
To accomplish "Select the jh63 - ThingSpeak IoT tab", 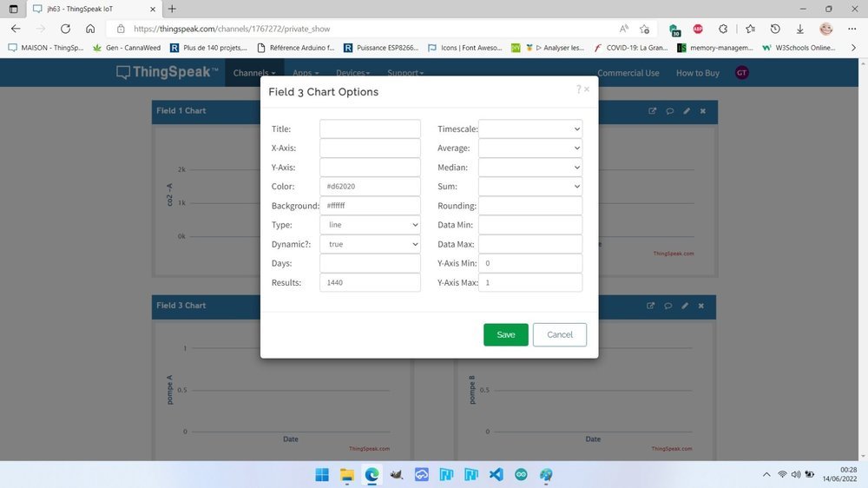I will point(94,9).
